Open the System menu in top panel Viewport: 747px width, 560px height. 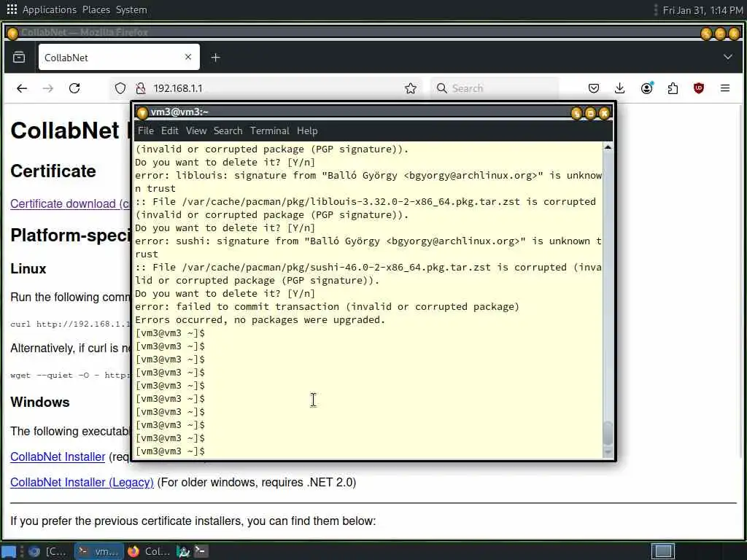coord(131,10)
